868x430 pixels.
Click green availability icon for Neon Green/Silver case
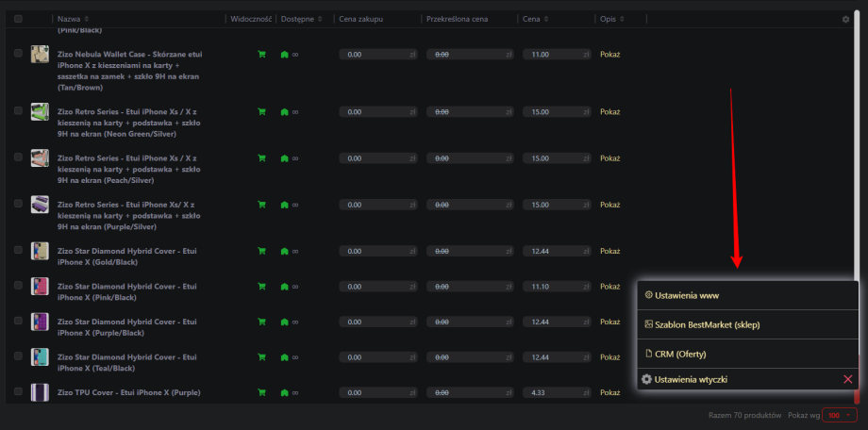click(284, 111)
